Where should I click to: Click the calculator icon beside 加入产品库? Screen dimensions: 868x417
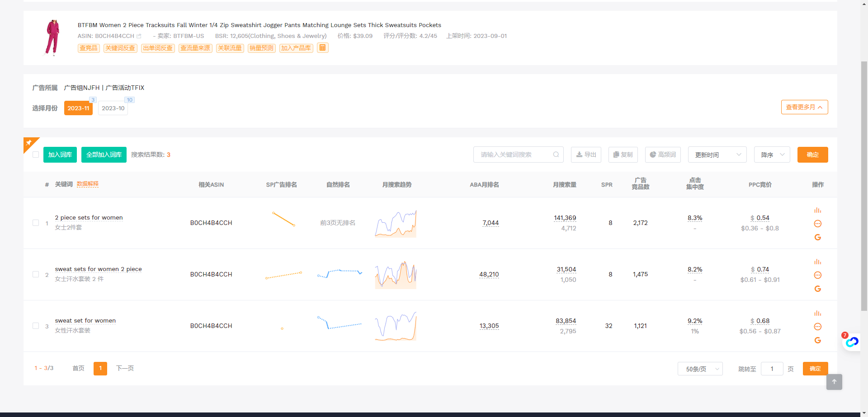[322, 48]
